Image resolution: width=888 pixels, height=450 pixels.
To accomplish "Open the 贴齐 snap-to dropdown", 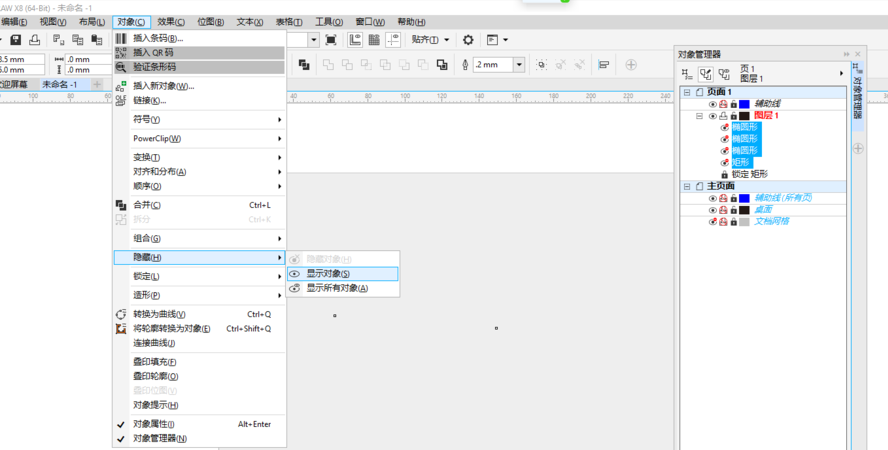I will click(x=431, y=40).
